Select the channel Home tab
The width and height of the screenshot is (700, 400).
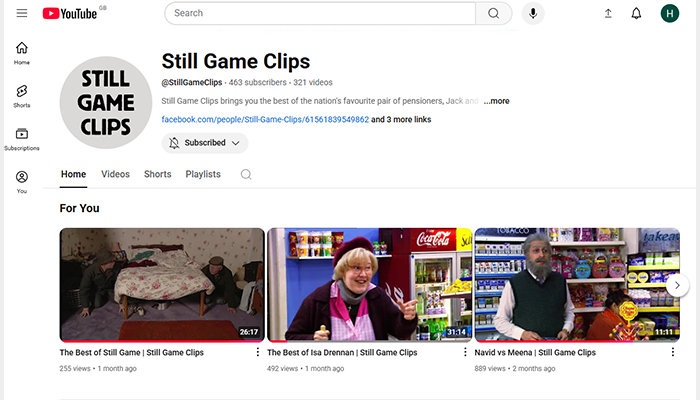[x=73, y=174]
